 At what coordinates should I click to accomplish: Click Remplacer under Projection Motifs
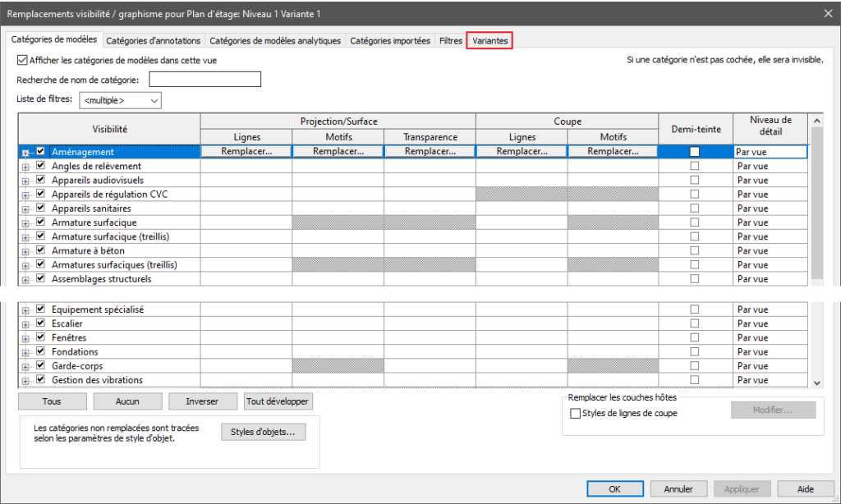pos(338,152)
